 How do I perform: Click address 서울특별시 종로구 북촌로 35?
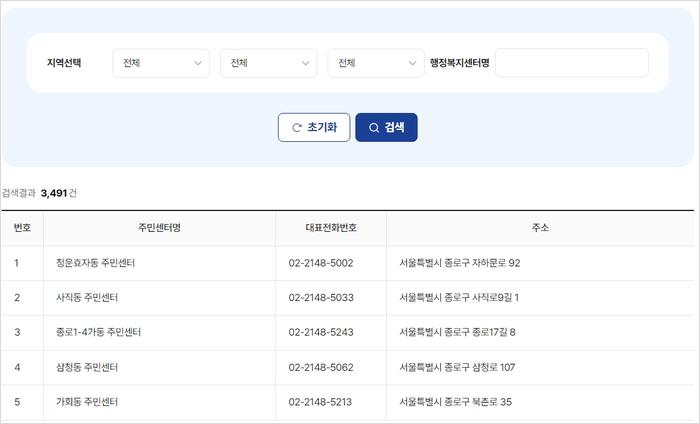tap(455, 402)
